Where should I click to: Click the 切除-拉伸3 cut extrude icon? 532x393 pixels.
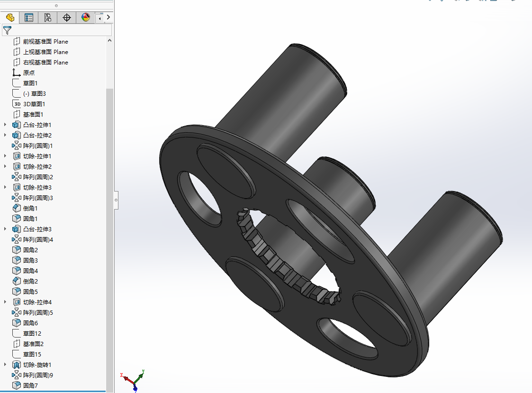pyautogui.click(x=17, y=188)
